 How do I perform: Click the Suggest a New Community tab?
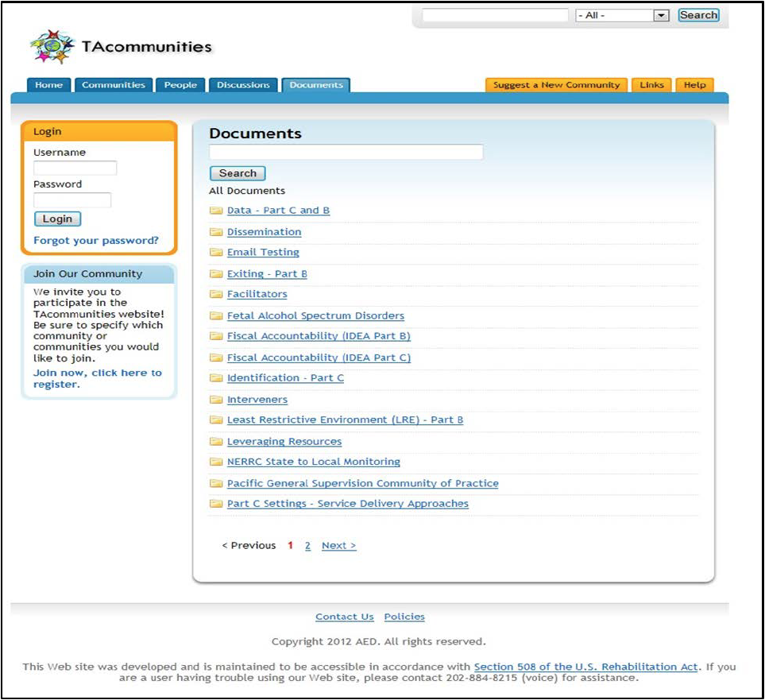(556, 85)
